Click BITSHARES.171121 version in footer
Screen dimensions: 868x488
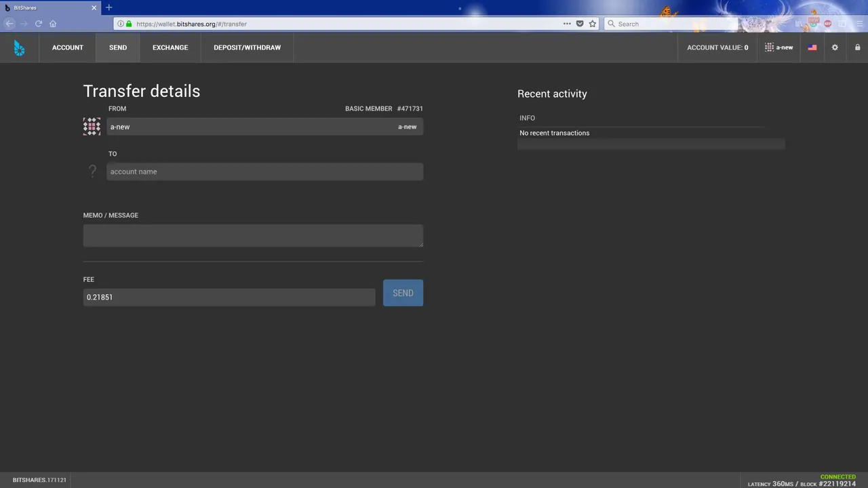[x=39, y=480]
